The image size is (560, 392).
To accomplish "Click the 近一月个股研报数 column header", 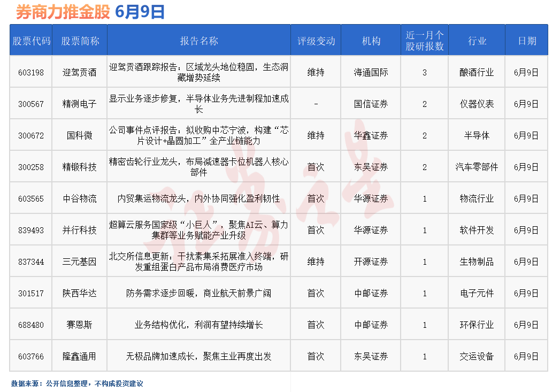I will point(425,40).
